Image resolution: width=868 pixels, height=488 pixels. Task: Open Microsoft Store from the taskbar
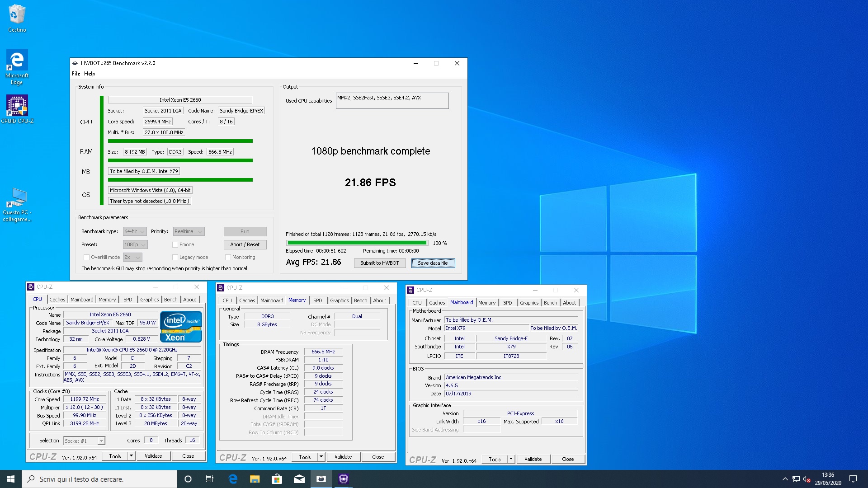(277, 479)
